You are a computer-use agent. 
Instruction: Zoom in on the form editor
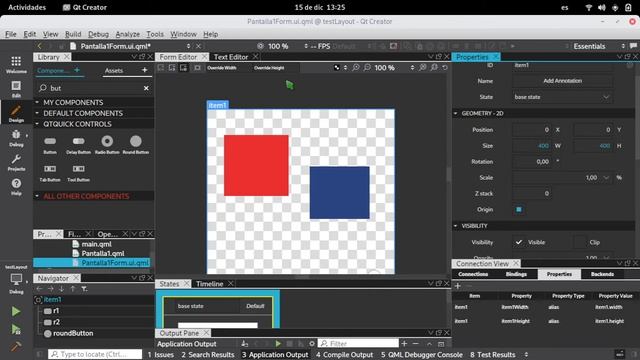point(356,67)
